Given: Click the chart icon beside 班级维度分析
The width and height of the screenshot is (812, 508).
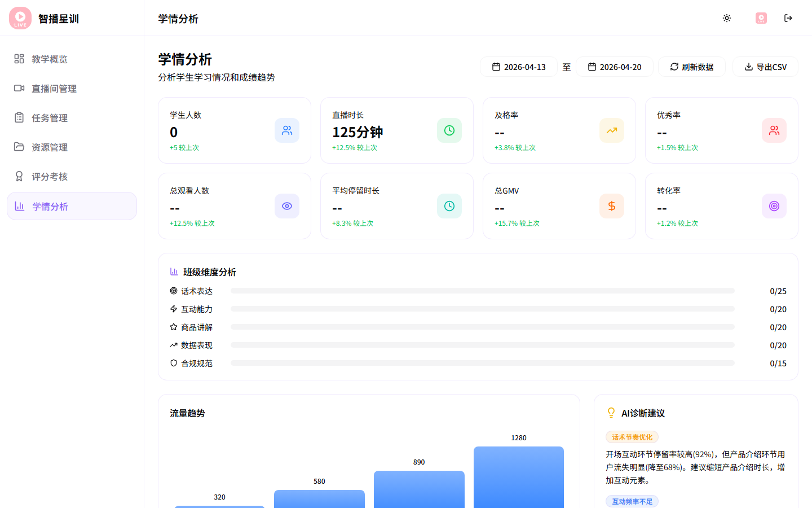Looking at the screenshot, I should coord(174,271).
